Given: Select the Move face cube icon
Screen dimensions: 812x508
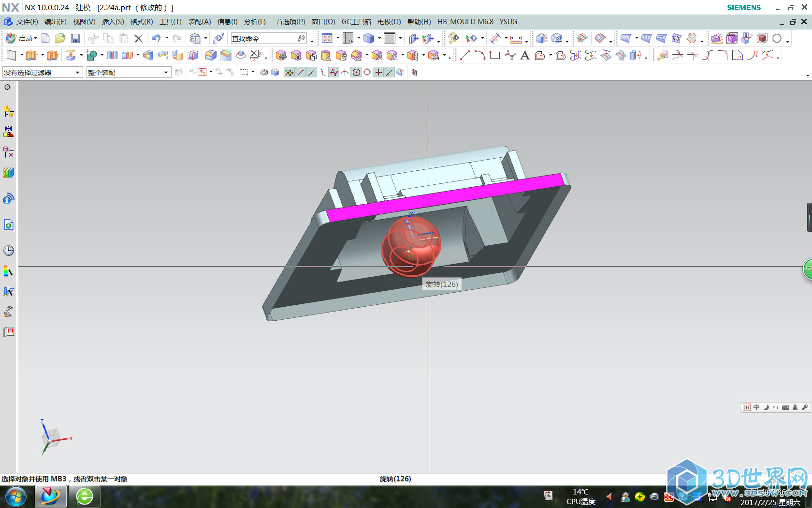Looking at the screenshot, I should 281,55.
